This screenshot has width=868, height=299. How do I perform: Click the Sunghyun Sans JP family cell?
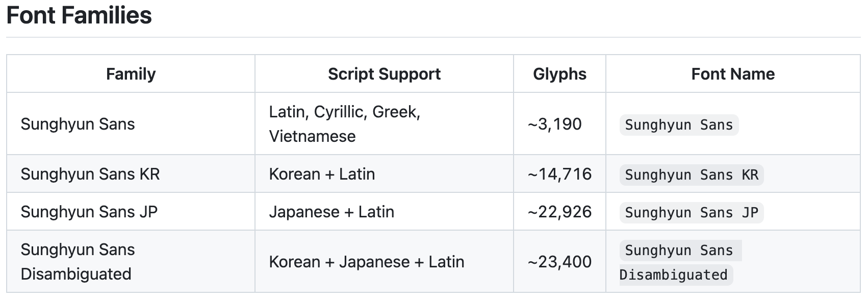pyautogui.click(x=131, y=212)
